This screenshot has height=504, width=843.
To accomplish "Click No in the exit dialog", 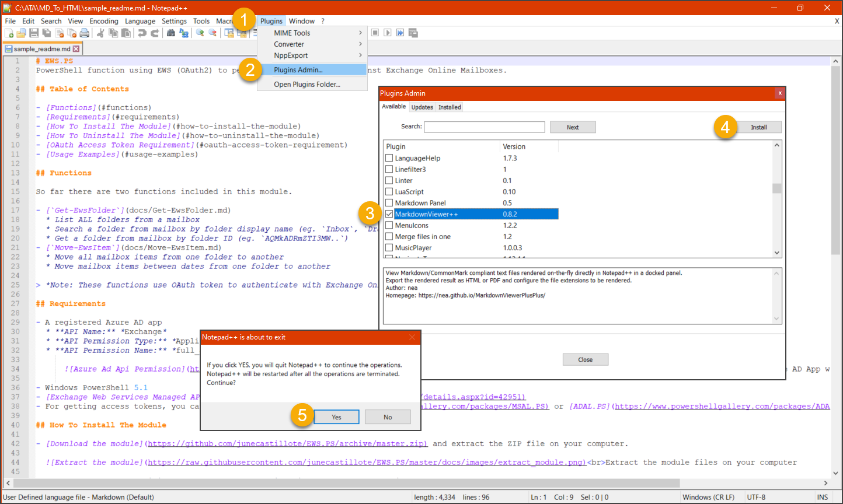I will point(388,417).
